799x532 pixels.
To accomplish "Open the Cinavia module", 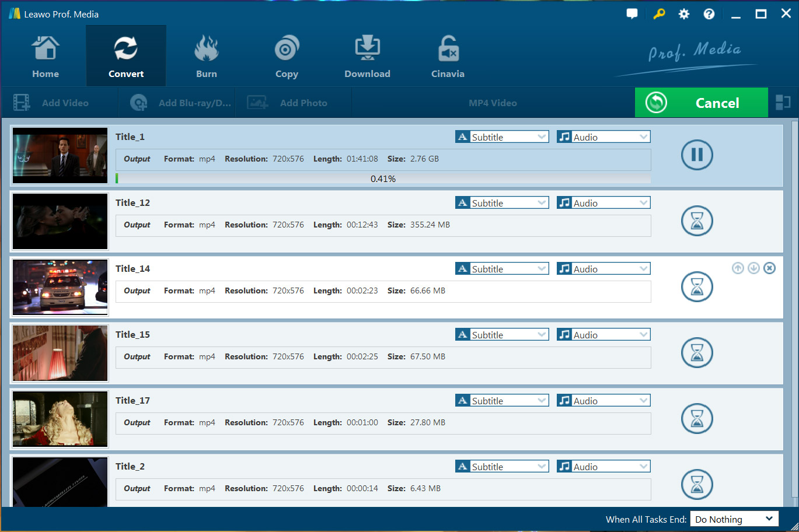I will pos(448,57).
